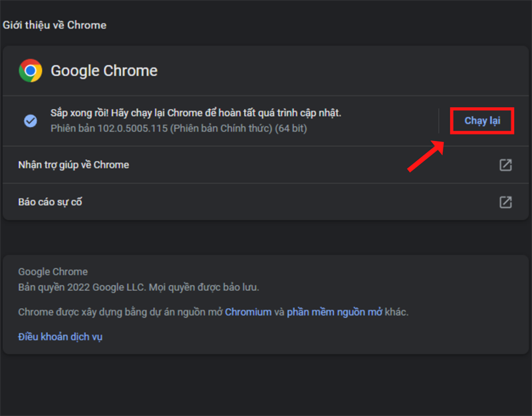Screen dimensions: 532x416
Task: Click the Phiên bản Chính thức text
Action: pos(222,128)
